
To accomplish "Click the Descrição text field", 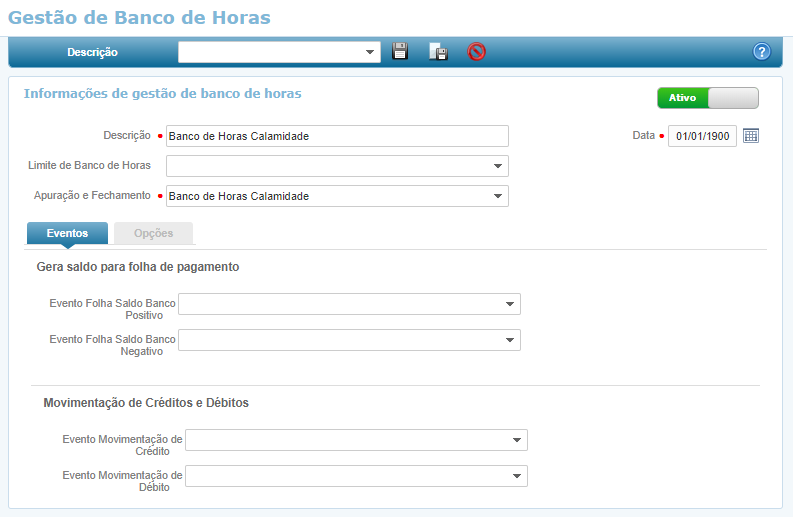I will [337, 136].
